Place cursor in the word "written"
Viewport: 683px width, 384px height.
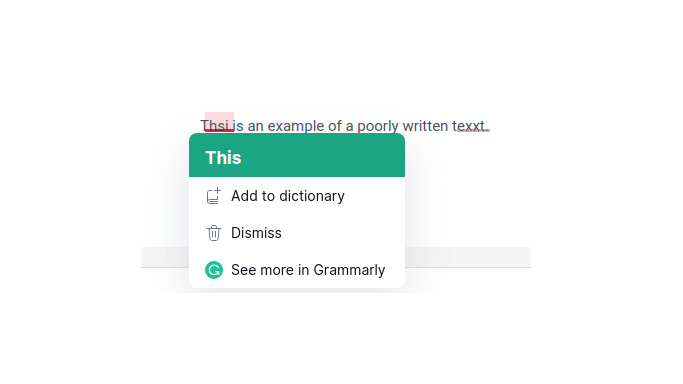[425, 126]
